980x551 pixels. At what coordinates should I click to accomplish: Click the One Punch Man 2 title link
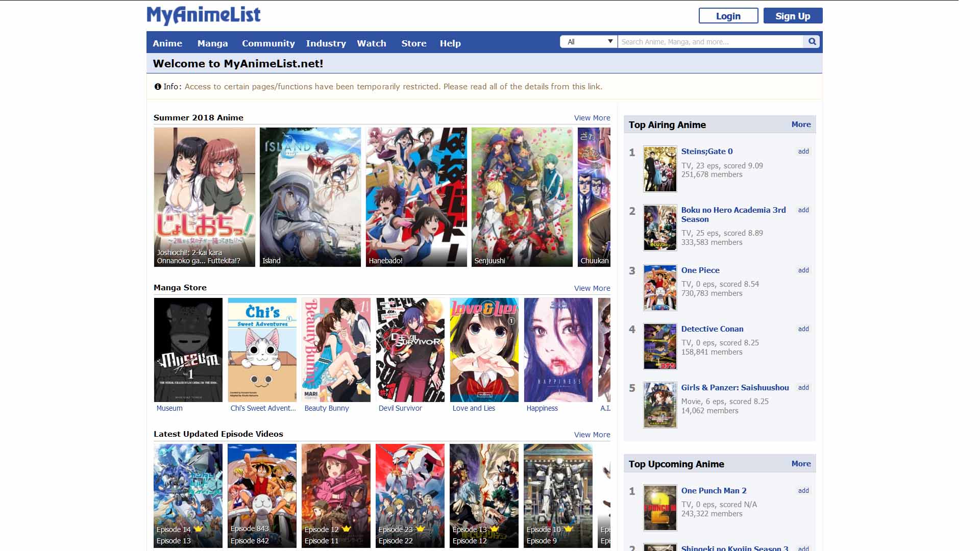[x=714, y=490]
